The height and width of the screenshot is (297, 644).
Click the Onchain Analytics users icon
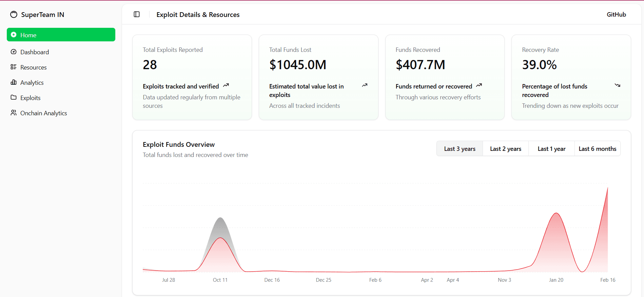point(14,113)
